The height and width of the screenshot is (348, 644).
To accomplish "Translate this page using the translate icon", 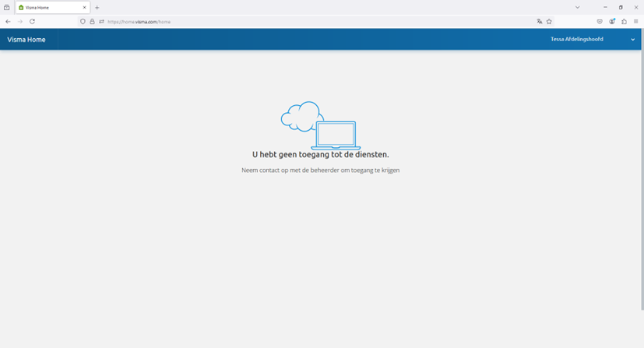I will pyautogui.click(x=540, y=22).
